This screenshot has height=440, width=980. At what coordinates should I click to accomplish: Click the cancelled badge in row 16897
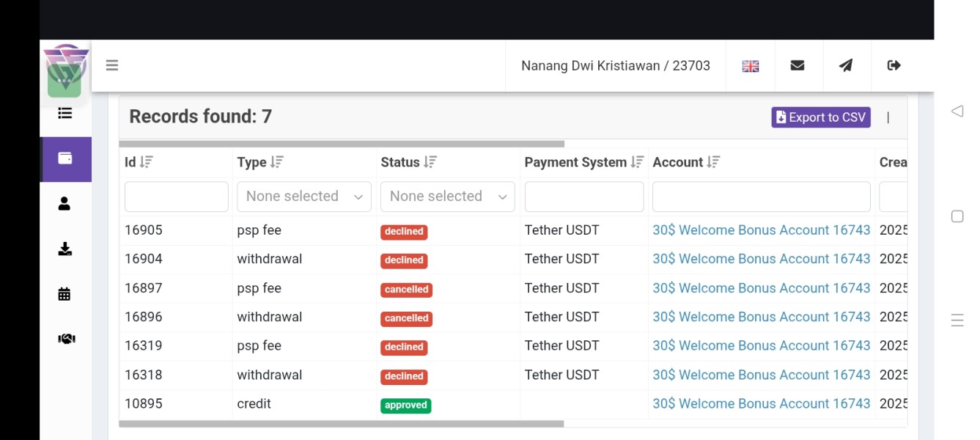[x=407, y=290]
